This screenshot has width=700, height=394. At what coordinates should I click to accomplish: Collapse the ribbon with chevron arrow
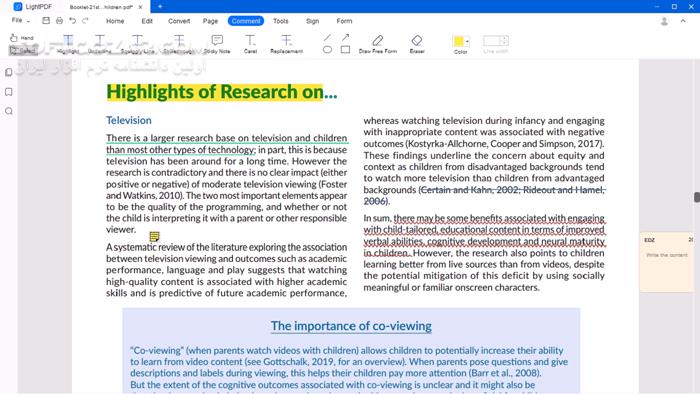pyautogui.click(x=683, y=21)
